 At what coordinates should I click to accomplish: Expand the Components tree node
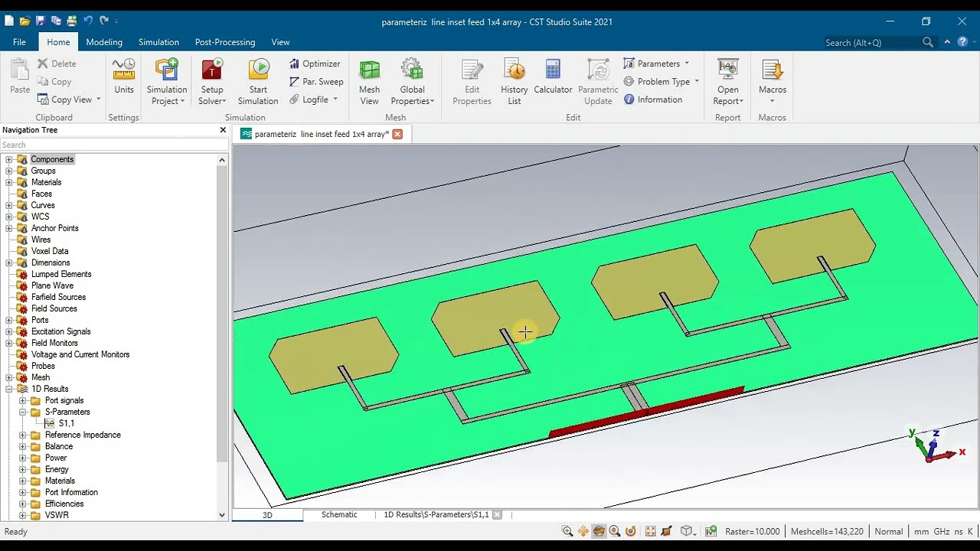pos(9,159)
